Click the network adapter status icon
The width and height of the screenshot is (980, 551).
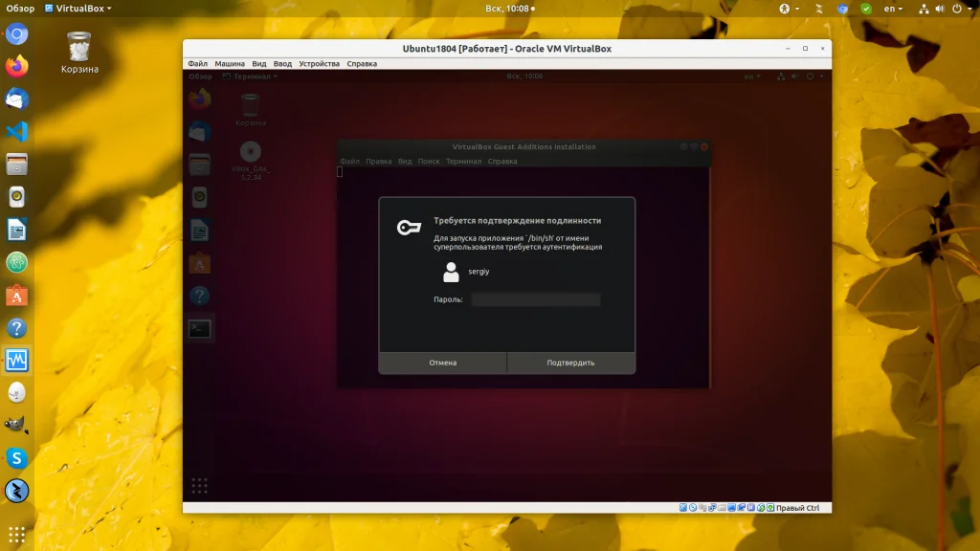(712, 508)
